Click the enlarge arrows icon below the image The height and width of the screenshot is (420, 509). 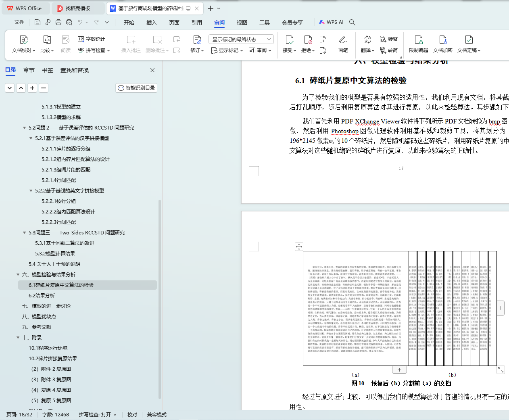pyautogui.click(x=501, y=370)
